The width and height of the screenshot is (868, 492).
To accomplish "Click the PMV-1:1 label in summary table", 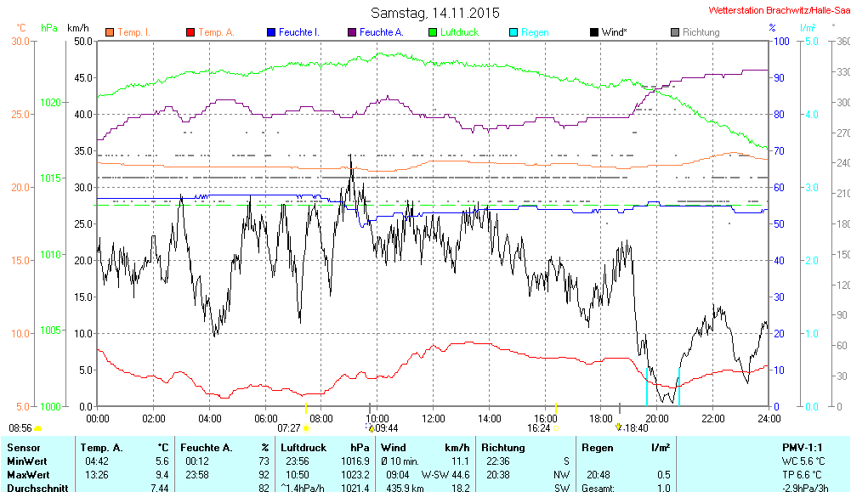I will click(x=803, y=448).
